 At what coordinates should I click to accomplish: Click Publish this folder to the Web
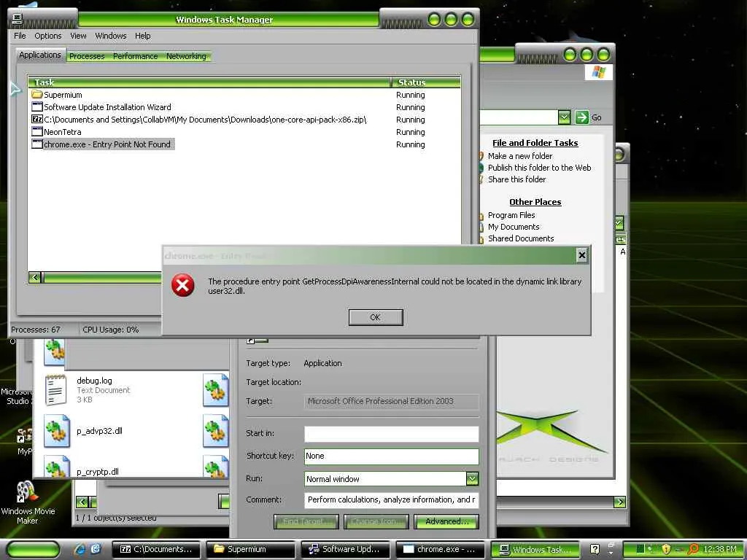point(539,168)
